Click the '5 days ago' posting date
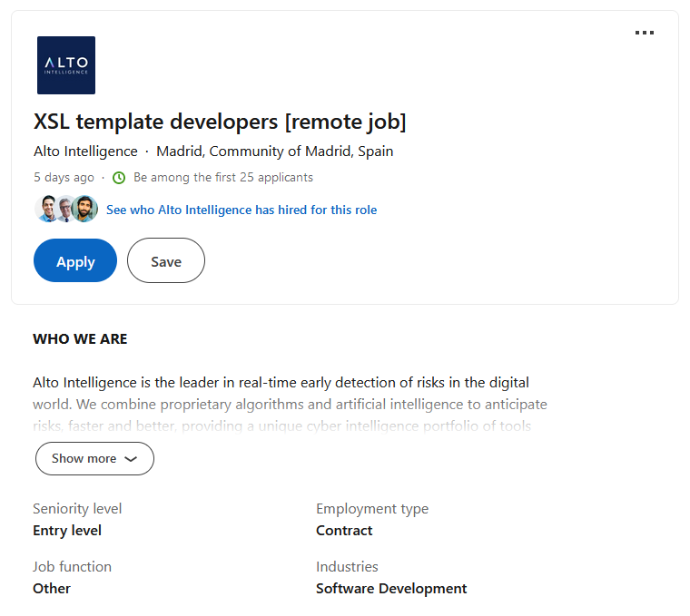Viewport: 690px width, 616px height. tap(64, 178)
